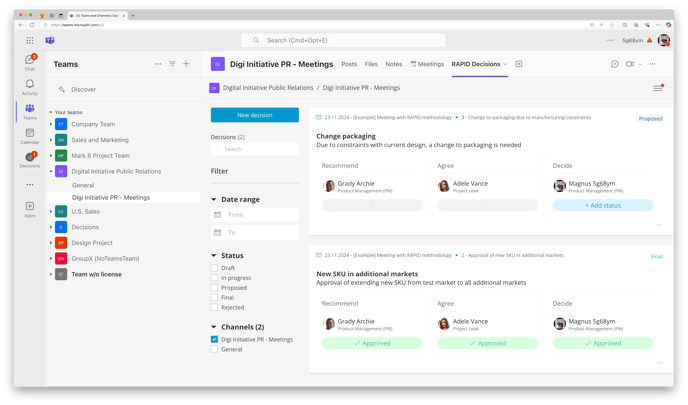Show more apps ellipsis in sidebar
This screenshot has height=405, width=688.
coord(30,185)
